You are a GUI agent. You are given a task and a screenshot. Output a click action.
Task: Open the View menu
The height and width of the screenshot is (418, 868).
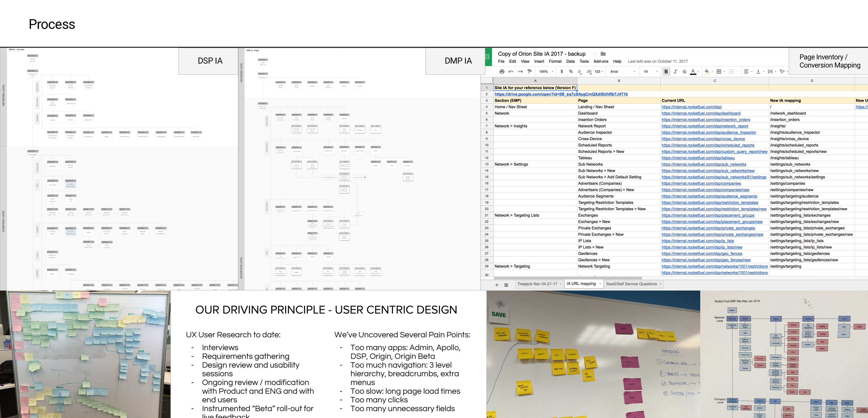(x=525, y=61)
